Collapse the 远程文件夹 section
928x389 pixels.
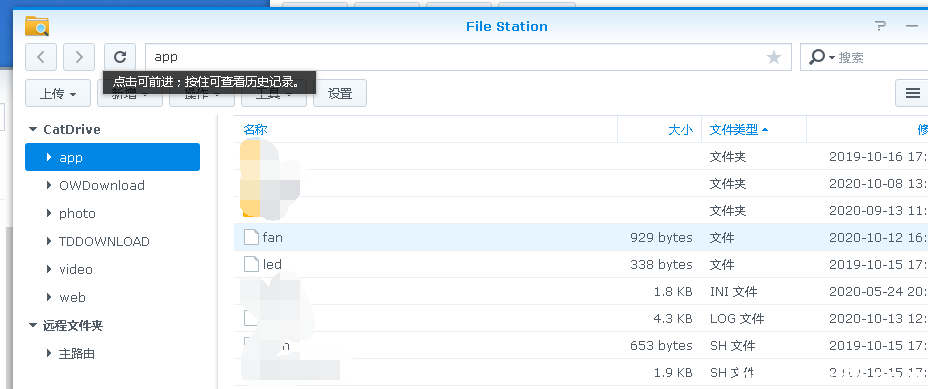coord(33,326)
